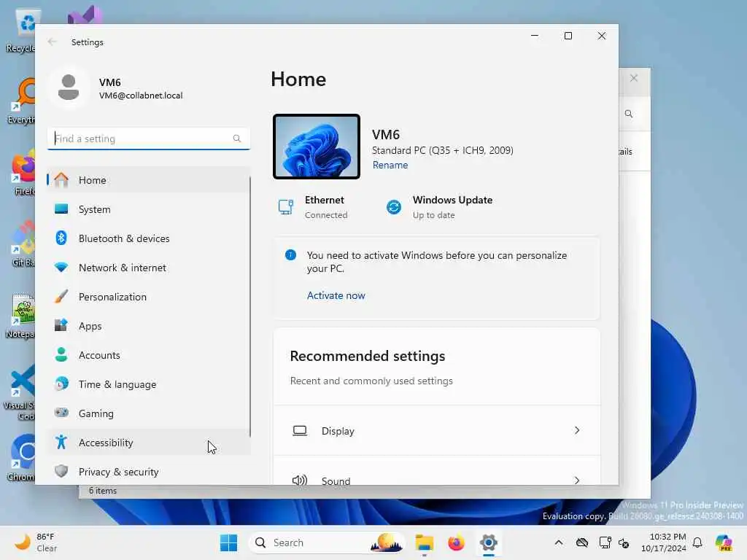
Task: Launch Firefox from the taskbar
Action: coord(457,542)
